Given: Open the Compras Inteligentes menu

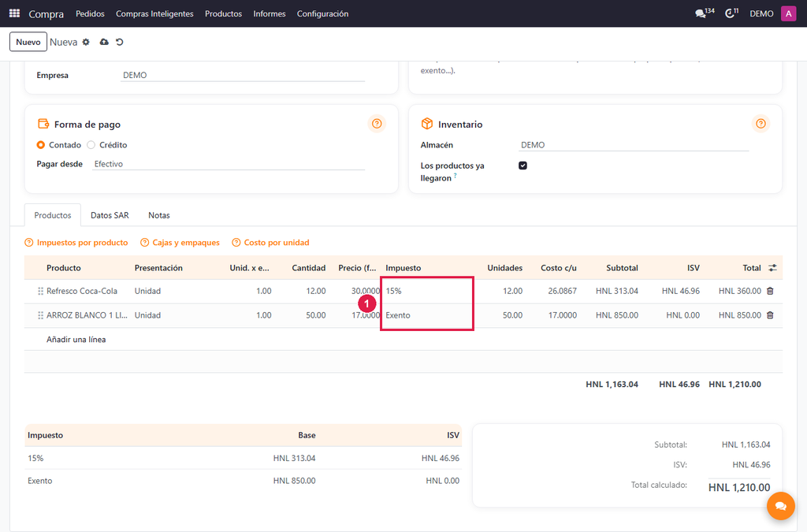Looking at the screenshot, I should click(154, 14).
